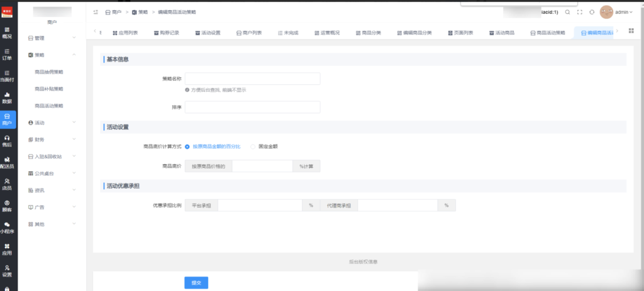Open 顾客 in the dark sidebar
This screenshot has width=644, height=291.
[x=7, y=206]
